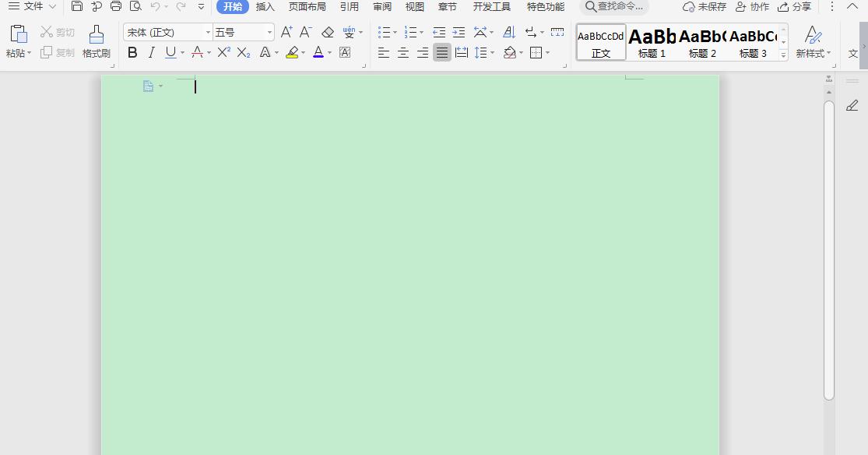Toggle character border (boxed A)
The image size is (868, 455).
tap(345, 53)
